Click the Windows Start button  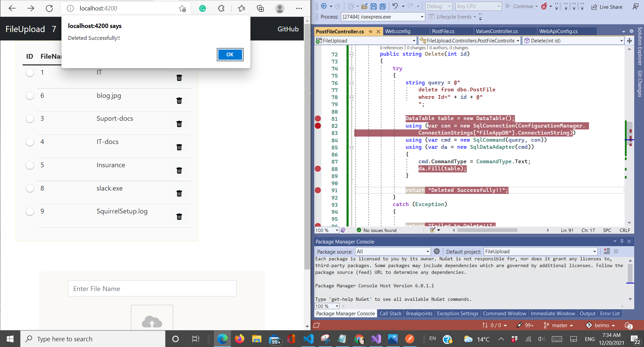[10, 339]
